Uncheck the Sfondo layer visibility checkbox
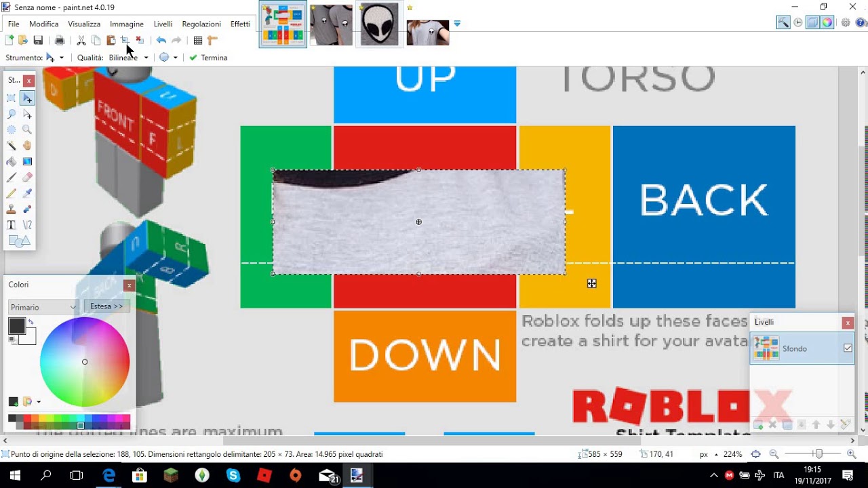This screenshot has width=868, height=488. pos(848,348)
